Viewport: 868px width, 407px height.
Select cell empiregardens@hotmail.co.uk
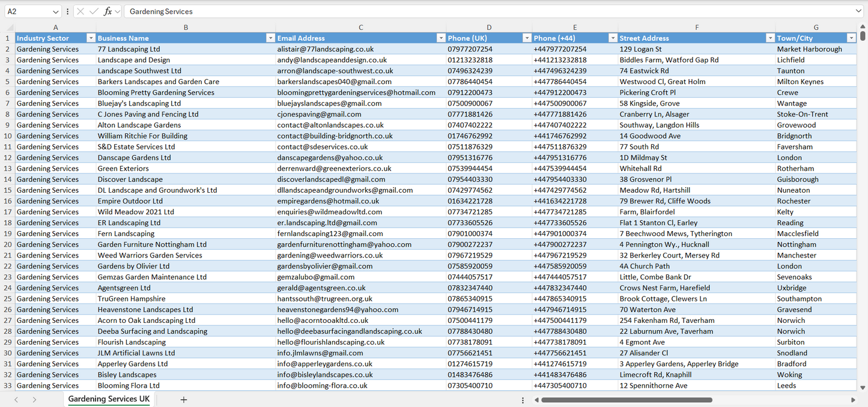(x=361, y=201)
